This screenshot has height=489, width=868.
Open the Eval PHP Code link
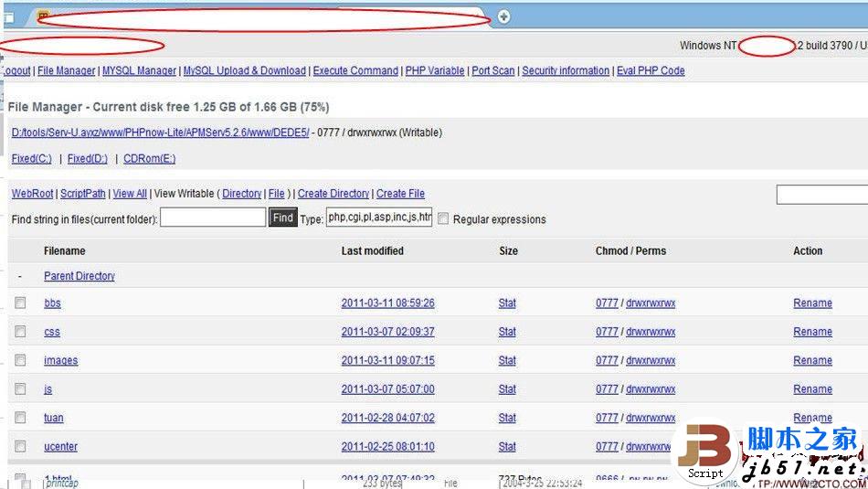(x=651, y=70)
